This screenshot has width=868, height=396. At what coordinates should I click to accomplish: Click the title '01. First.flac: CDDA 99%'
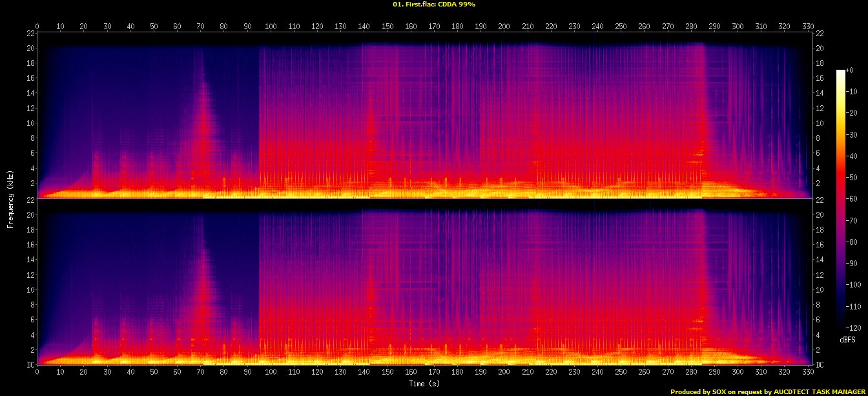click(x=434, y=4)
